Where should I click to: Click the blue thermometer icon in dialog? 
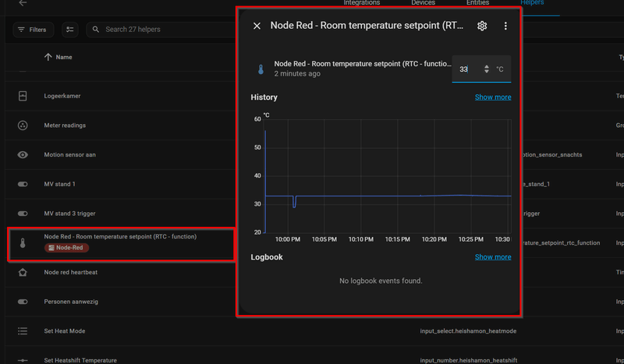[261, 69]
